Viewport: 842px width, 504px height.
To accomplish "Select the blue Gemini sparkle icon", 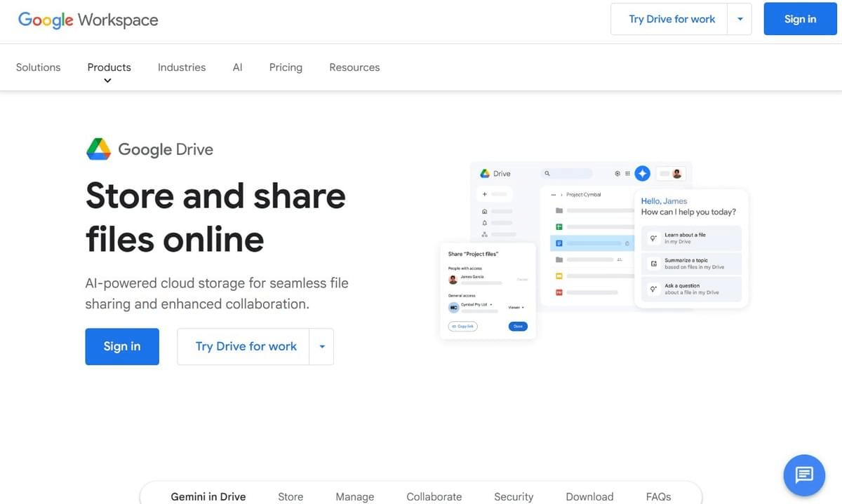I will pos(642,173).
